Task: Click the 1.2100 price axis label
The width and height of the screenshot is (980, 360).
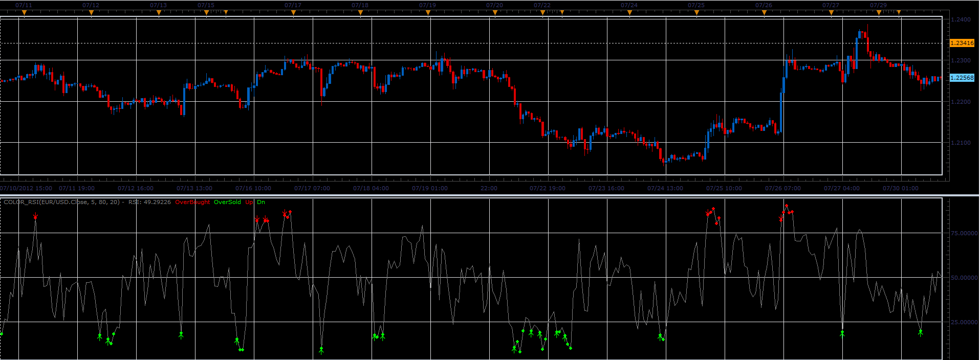Action: coord(961,143)
